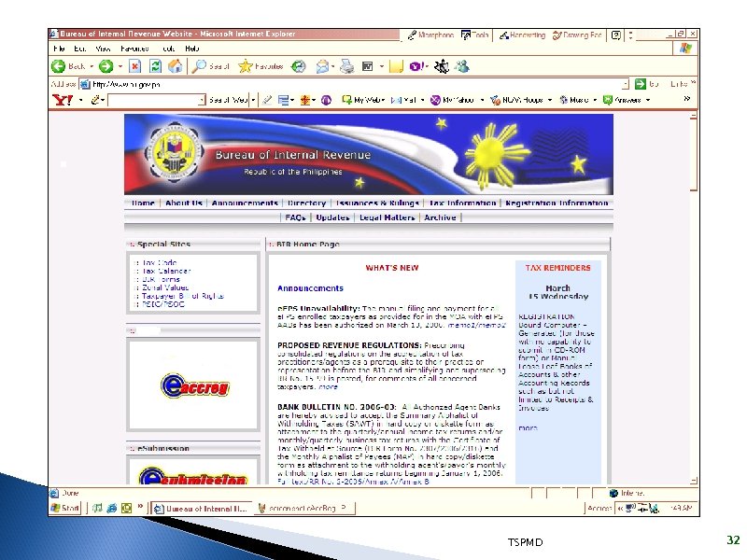Open the Favorites menu in the menu bar

(134, 49)
